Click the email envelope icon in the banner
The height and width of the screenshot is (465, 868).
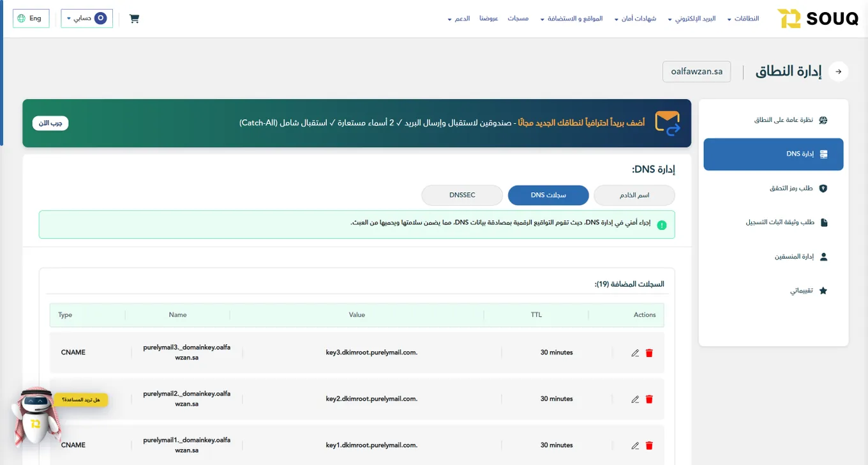click(668, 123)
